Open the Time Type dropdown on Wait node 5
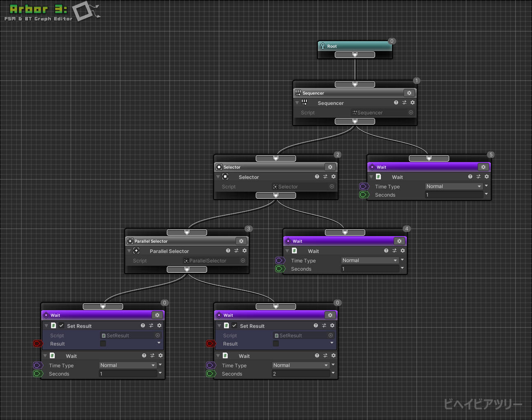This screenshot has height=420, width=532. 454,186
